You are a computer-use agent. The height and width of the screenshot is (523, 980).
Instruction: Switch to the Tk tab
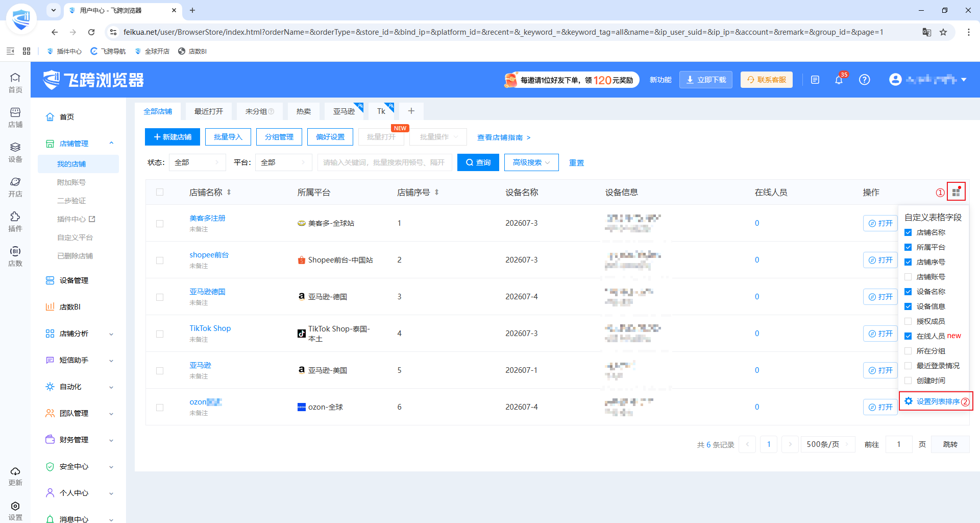[381, 111]
